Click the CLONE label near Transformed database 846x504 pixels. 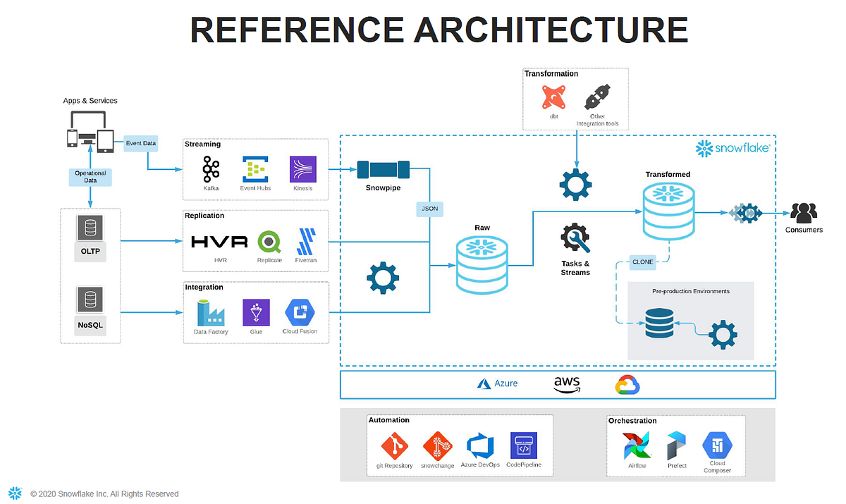click(x=642, y=262)
